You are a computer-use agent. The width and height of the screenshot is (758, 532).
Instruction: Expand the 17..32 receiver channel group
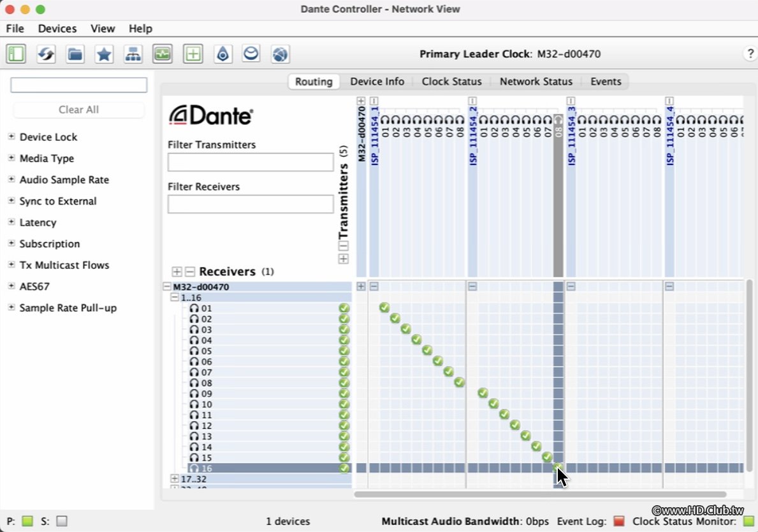pos(175,479)
